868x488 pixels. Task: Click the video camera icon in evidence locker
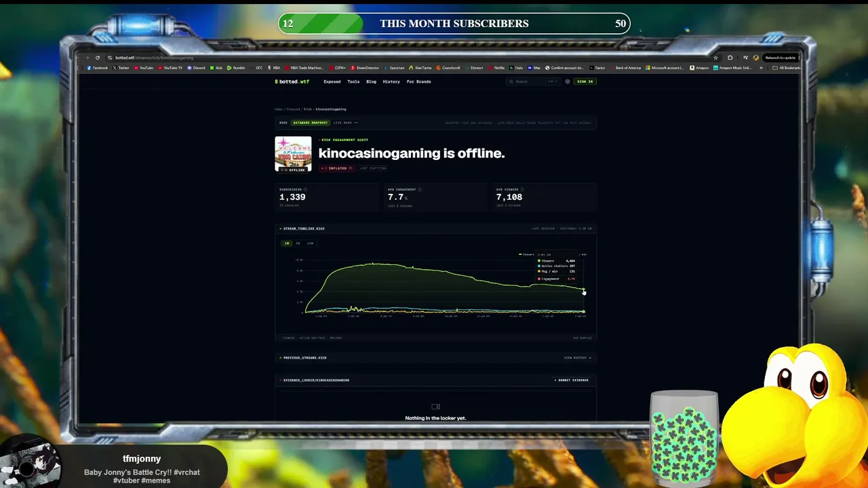[435, 407]
